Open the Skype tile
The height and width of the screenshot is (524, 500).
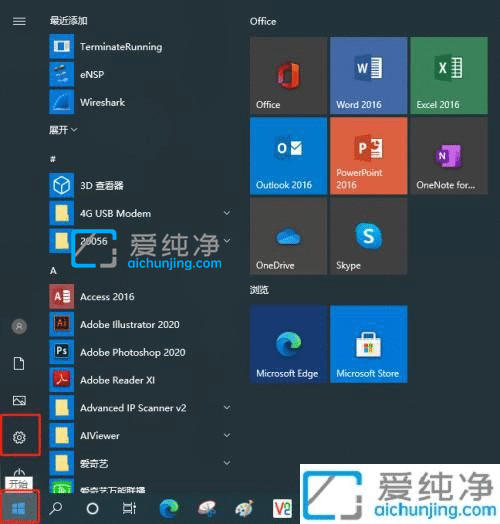click(369, 236)
